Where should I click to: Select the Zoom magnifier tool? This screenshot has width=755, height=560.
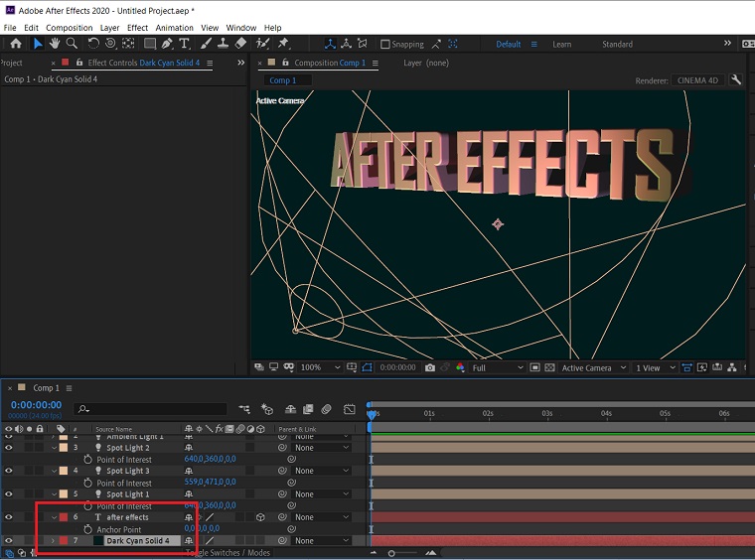click(x=72, y=44)
